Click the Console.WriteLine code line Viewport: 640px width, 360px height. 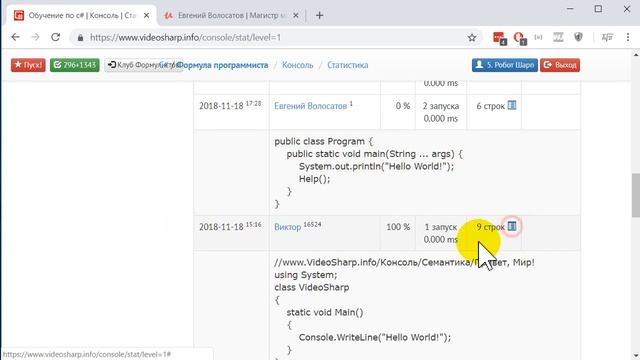[x=375, y=337]
